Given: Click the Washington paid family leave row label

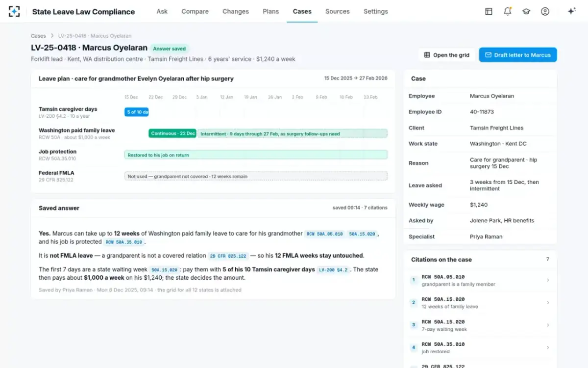Looking at the screenshot, I should pos(77,131).
